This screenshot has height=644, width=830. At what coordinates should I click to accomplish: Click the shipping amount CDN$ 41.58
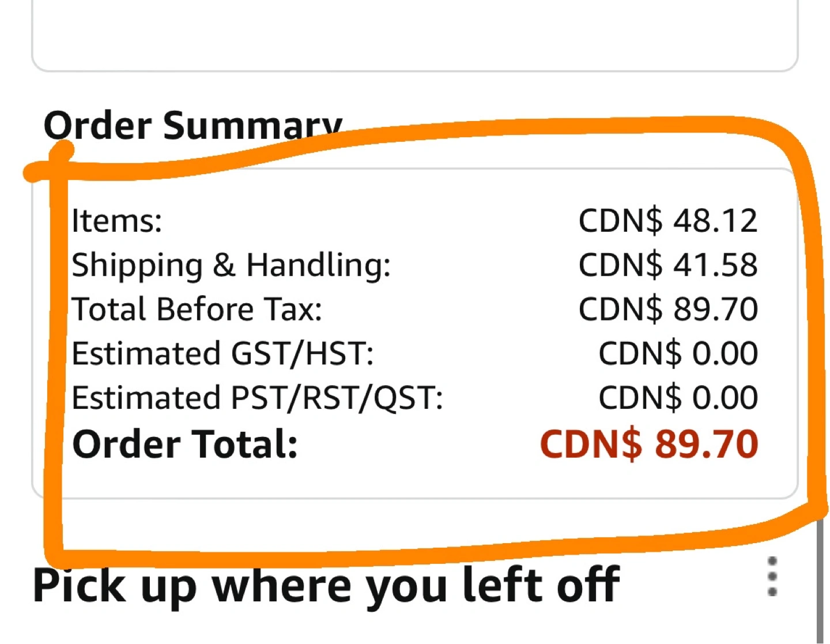668,265
